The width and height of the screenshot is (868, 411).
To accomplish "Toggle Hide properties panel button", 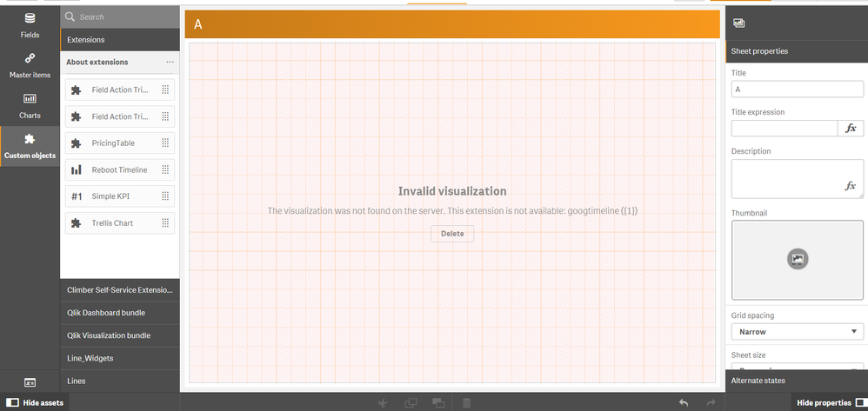I will [x=830, y=402].
